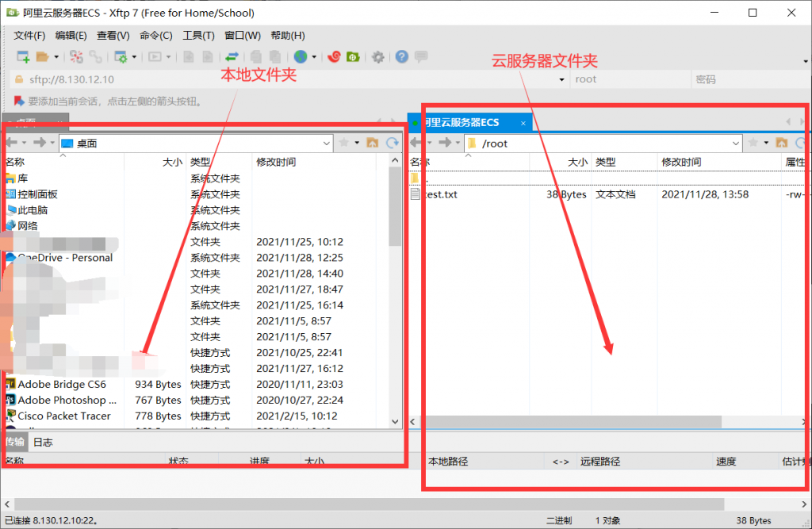The image size is (812, 529).
Task: Open Session Properties icon with green gear
Action: pos(121,56)
